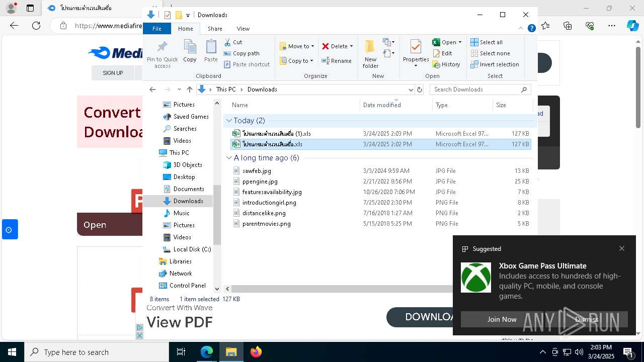
Task: Click Pin to Quick access icon
Action: [x=162, y=54]
